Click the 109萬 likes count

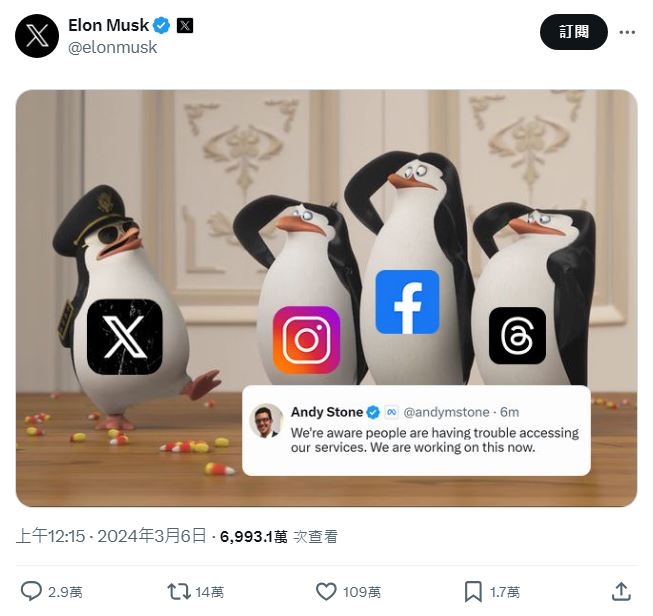[x=361, y=592]
